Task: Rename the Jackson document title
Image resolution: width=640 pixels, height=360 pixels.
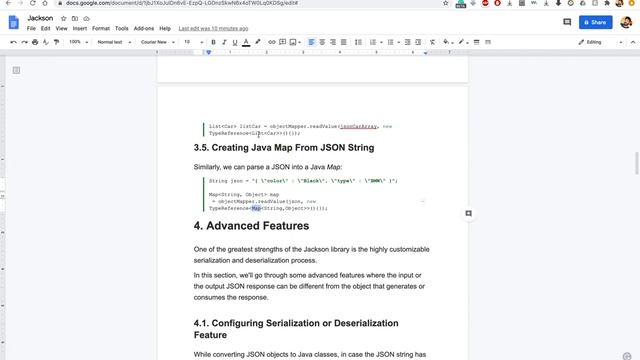Action: (40, 18)
